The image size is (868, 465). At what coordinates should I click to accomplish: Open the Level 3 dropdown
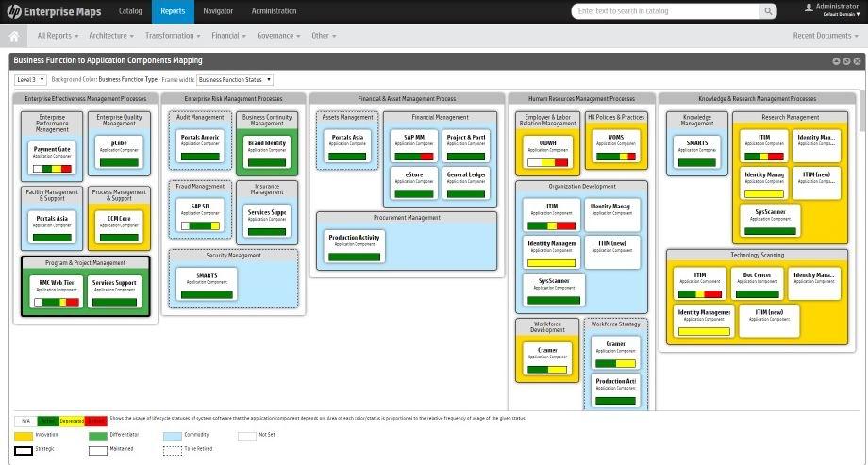(30, 80)
